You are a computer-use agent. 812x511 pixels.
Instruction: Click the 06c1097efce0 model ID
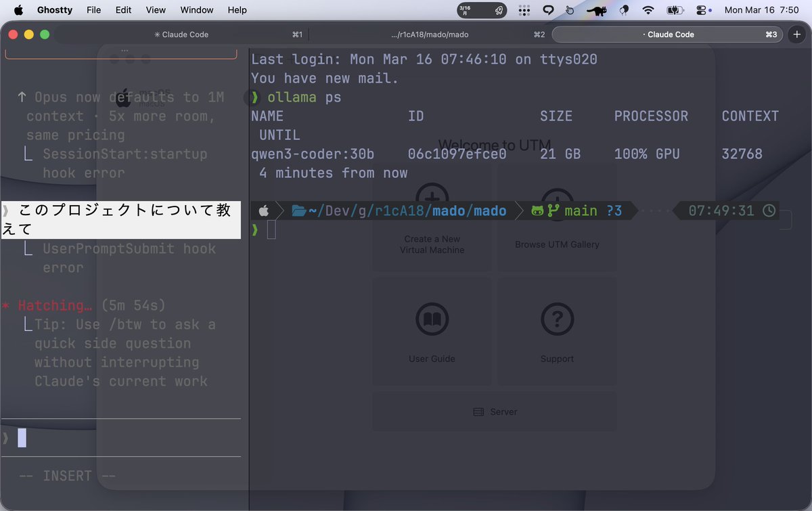tap(457, 154)
